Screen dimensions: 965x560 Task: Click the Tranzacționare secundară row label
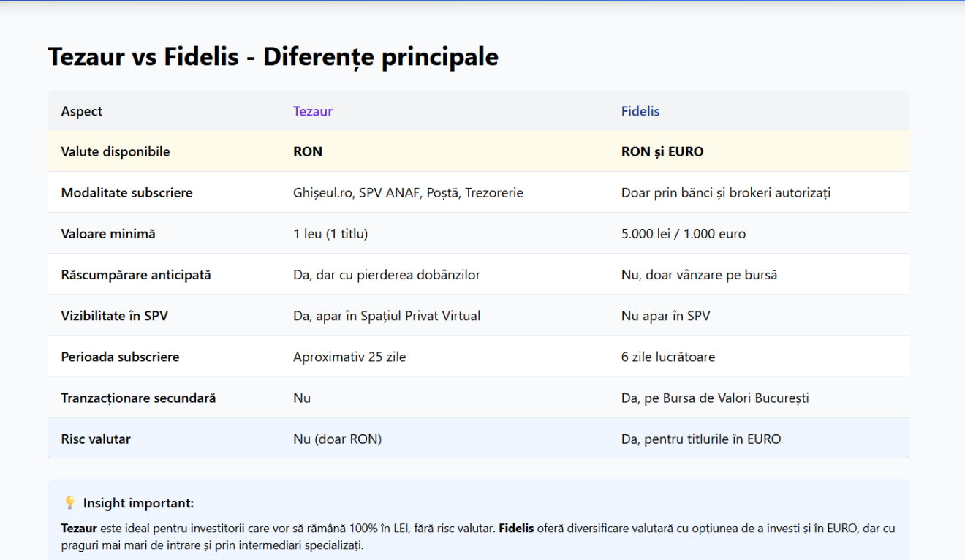pos(139,398)
